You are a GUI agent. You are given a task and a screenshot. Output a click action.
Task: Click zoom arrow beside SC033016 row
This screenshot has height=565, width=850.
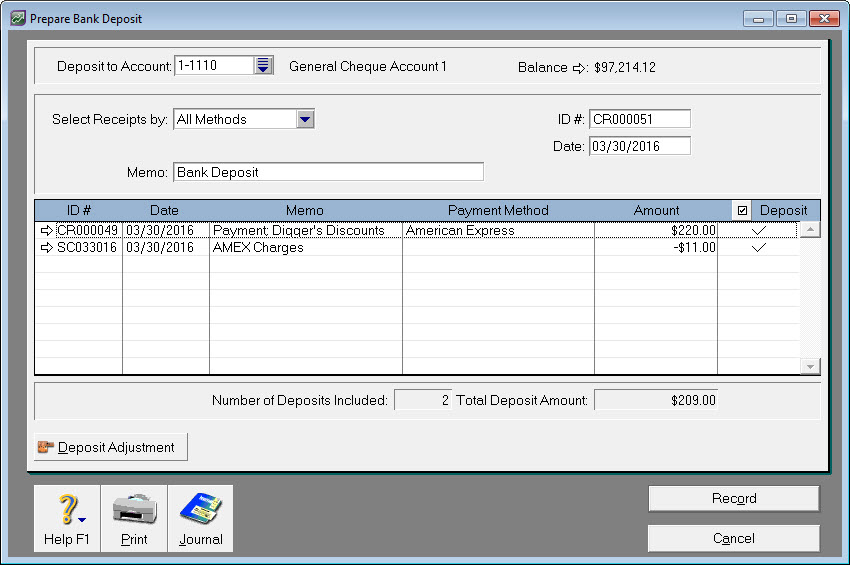pyautogui.click(x=47, y=248)
